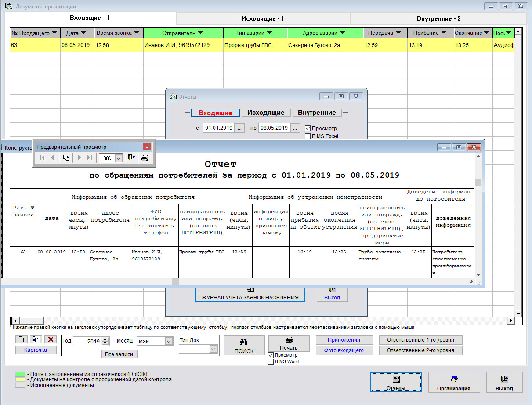Open go-to-page icon in preview toolbar
Viewport: 532px width, 405px height.
66,158
